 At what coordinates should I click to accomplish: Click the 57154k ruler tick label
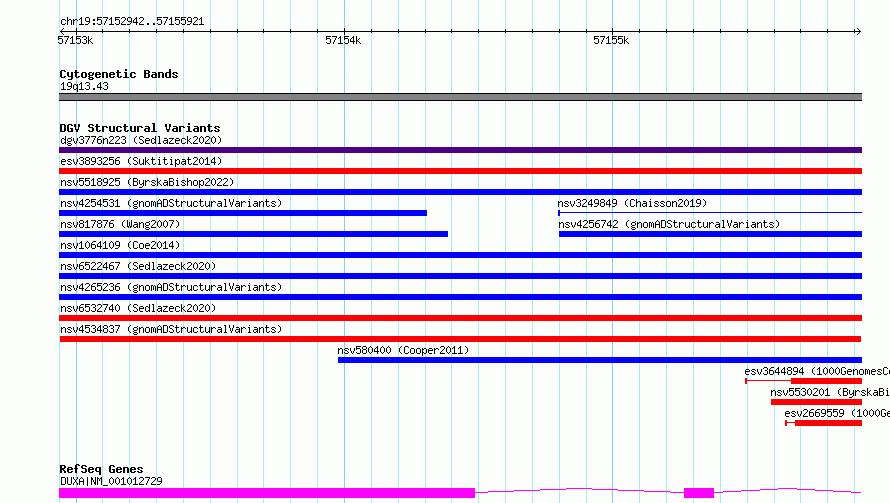(343, 40)
